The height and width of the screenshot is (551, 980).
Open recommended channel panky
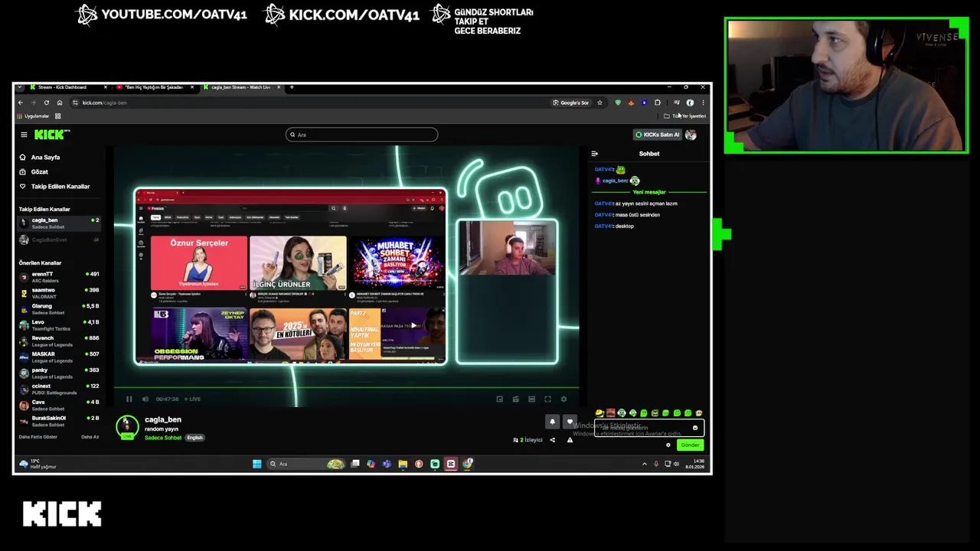point(59,373)
